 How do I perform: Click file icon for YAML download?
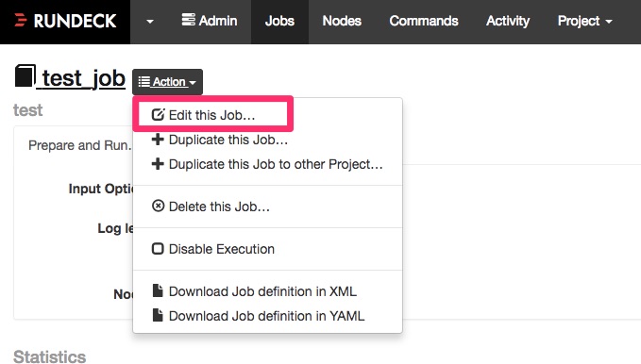tap(158, 315)
